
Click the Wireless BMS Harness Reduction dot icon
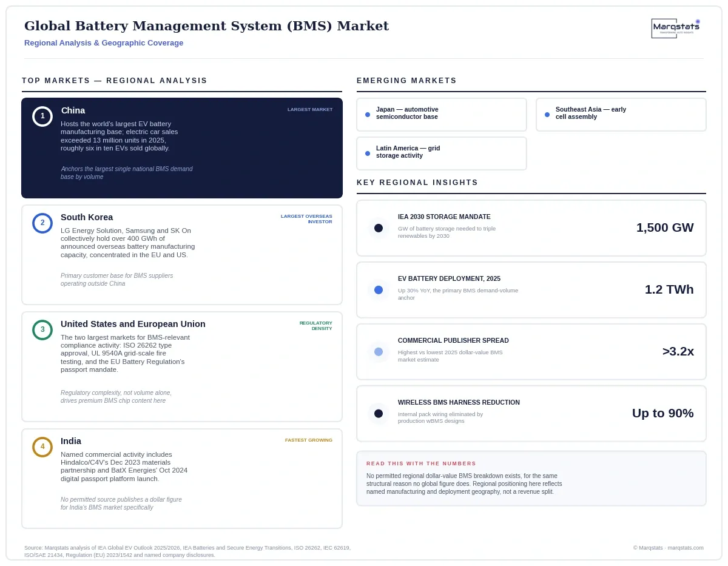pos(379,414)
